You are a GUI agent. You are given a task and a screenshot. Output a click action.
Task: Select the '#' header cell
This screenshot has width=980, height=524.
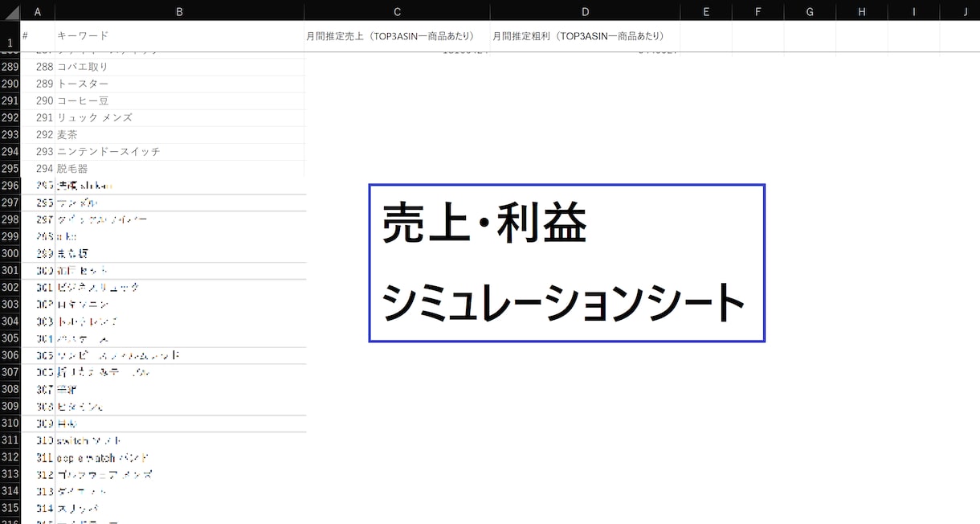coord(38,36)
